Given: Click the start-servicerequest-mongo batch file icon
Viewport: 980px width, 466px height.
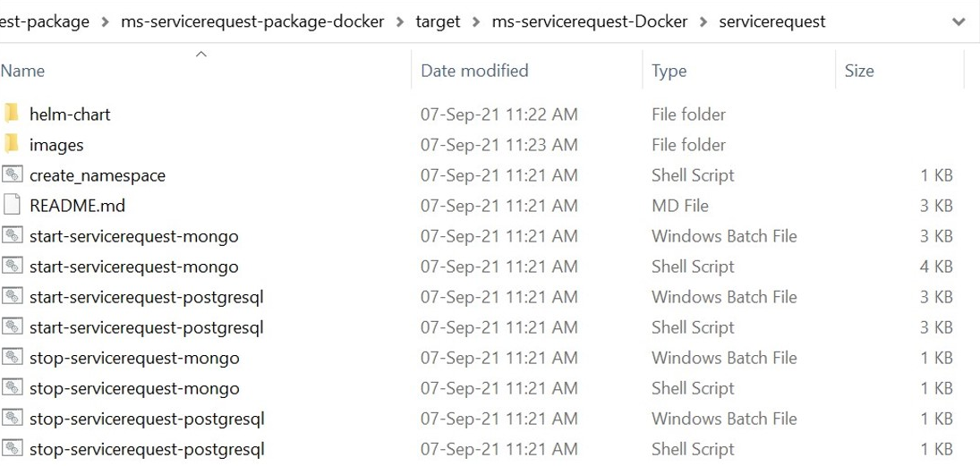Looking at the screenshot, I should tap(12, 236).
